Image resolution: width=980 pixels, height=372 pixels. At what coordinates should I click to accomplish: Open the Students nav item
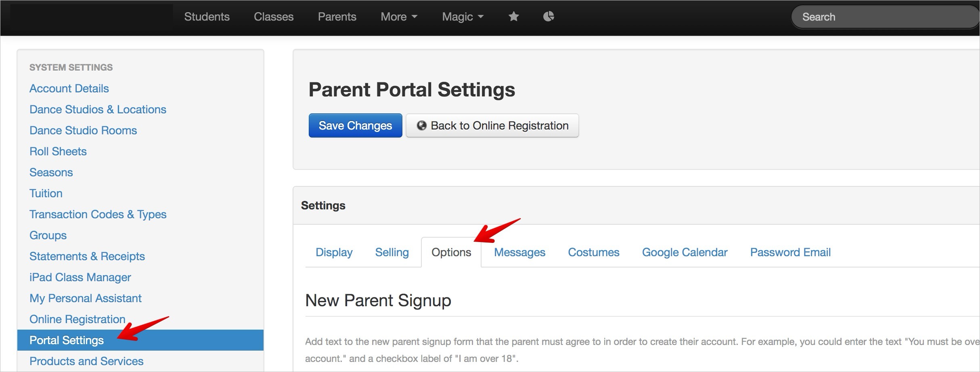(x=207, y=17)
